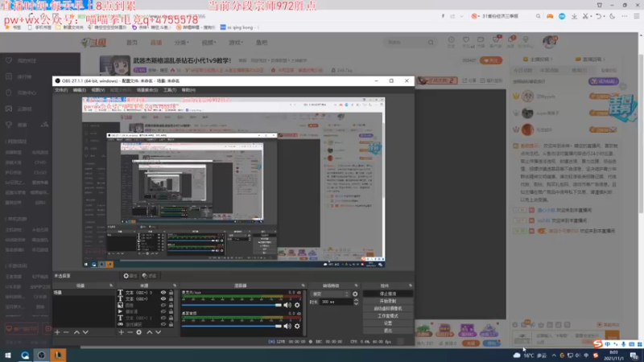Remove selected source with minus icon
The width and height of the screenshot is (644, 362).
pos(130,332)
